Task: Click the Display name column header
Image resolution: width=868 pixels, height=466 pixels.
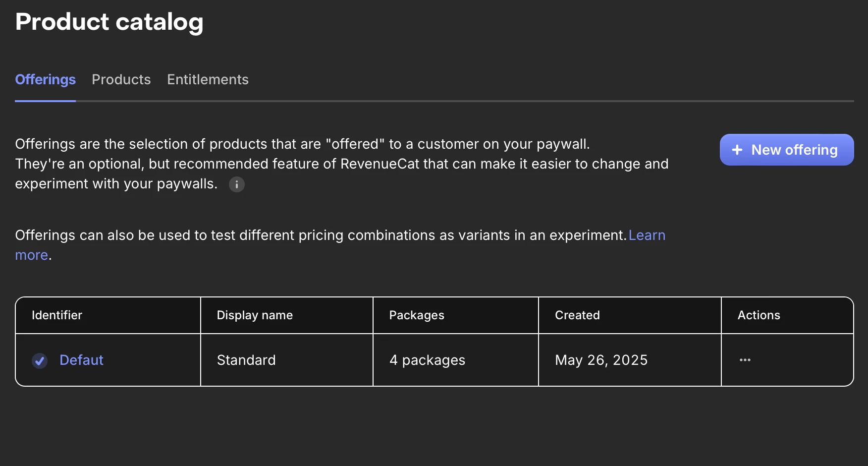Action: [x=255, y=315]
